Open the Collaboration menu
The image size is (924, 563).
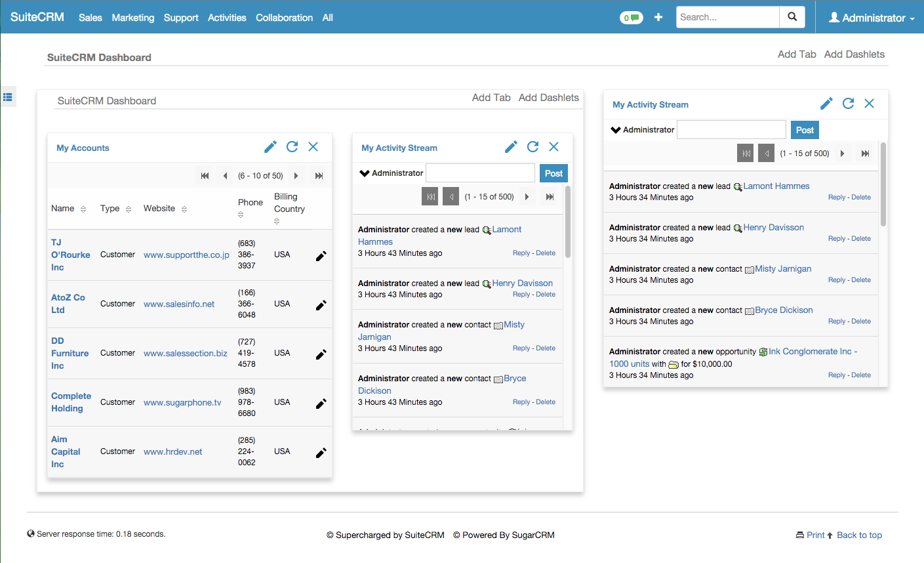pos(285,18)
